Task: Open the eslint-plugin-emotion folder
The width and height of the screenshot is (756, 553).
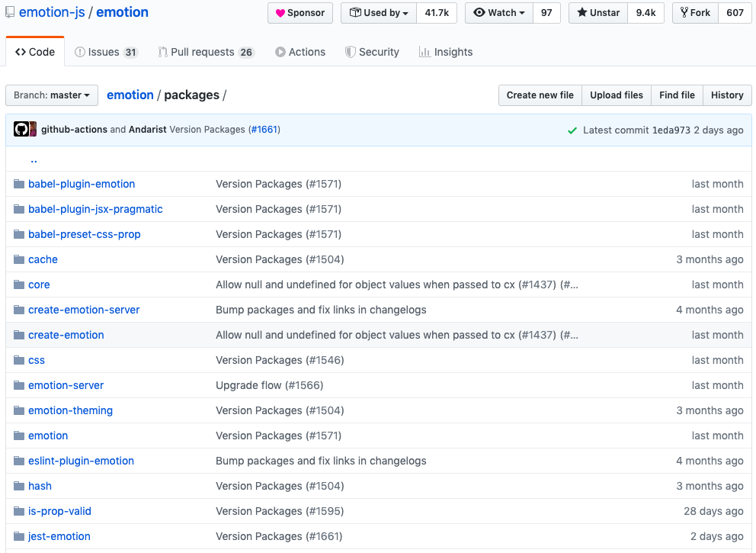Action: click(81, 461)
